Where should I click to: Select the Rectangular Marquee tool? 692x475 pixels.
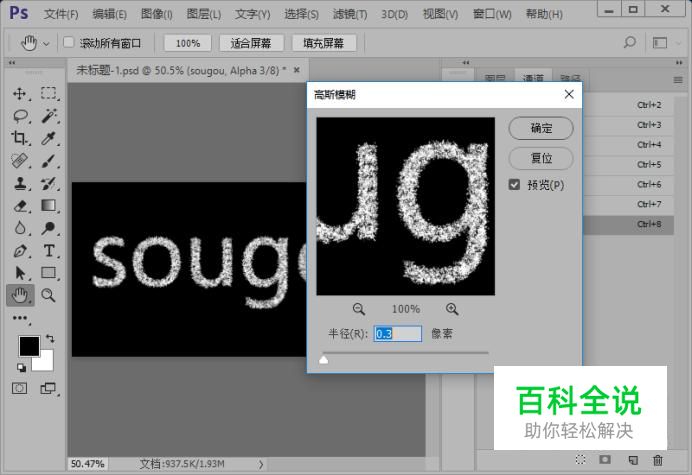point(48,93)
